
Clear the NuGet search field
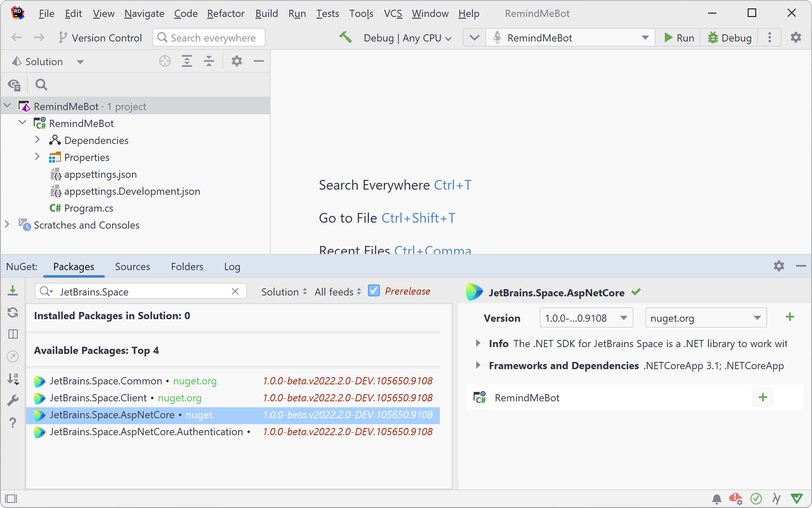[x=235, y=291]
